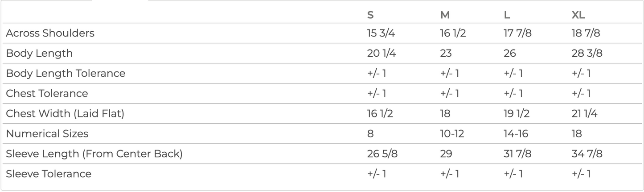Click the 16 1/2 shoulder value for M
Image resolution: width=644 pixels, height=192 pixels.
453,33
